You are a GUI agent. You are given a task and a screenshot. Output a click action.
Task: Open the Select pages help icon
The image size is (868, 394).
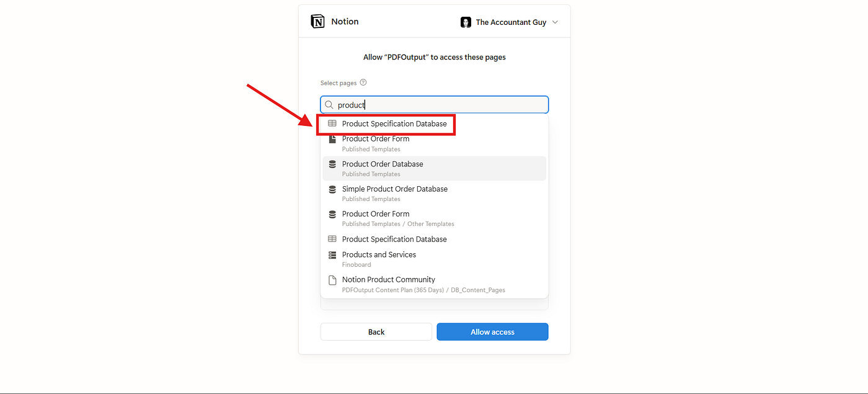tap(363, 83)
